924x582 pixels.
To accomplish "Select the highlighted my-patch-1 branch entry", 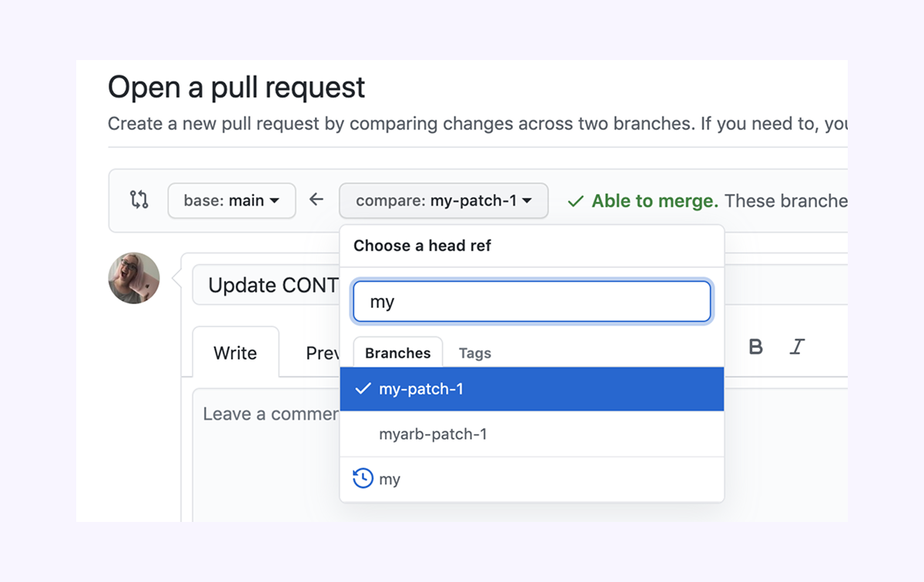I will point(532,389).
